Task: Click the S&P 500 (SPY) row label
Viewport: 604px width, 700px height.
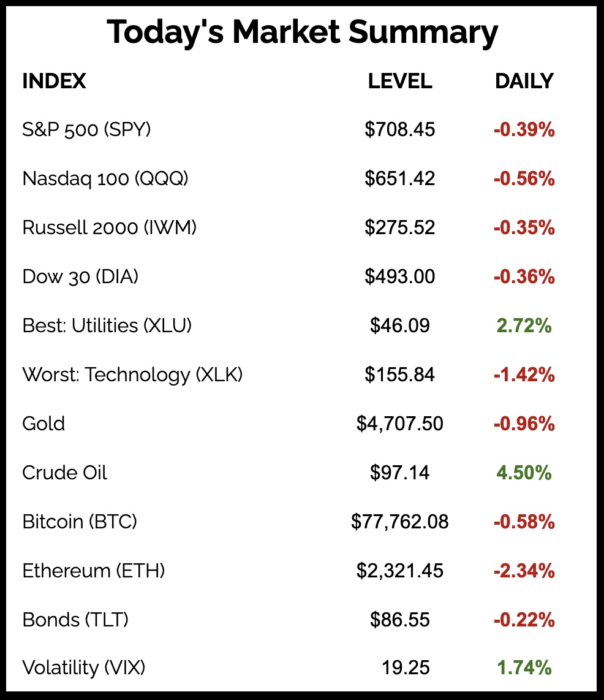Action: click(86, 129)
